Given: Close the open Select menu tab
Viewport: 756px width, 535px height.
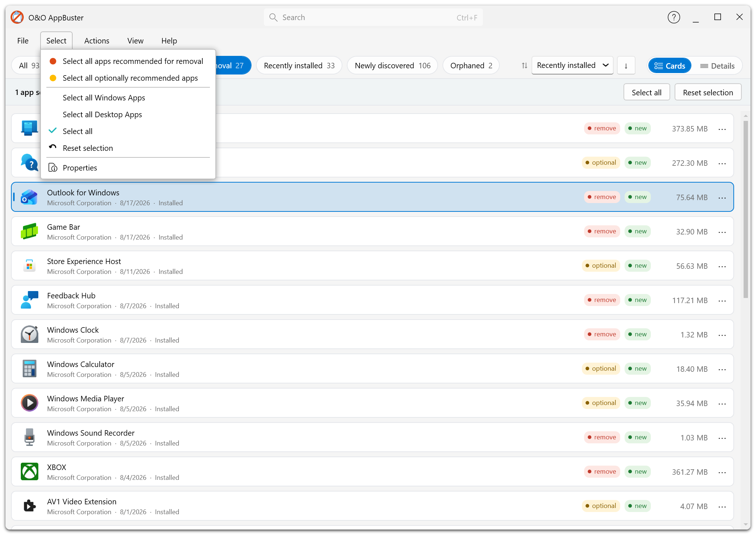Looking at the screenshot, I should point(56,41).
